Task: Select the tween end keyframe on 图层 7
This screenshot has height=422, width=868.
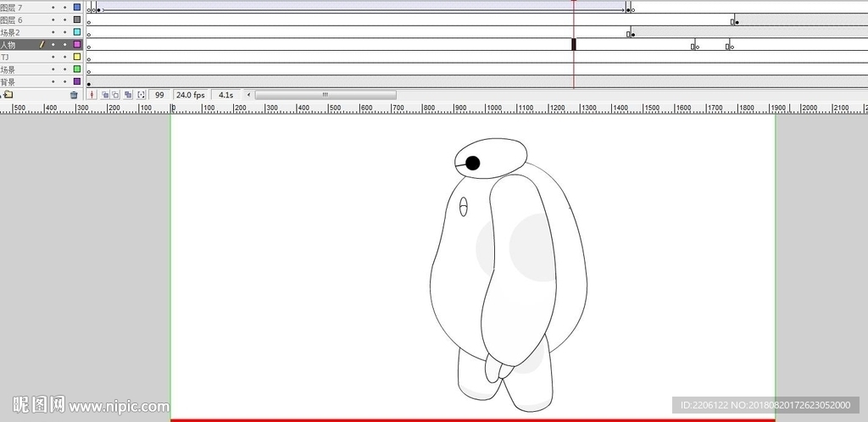Action: [628, 9]
